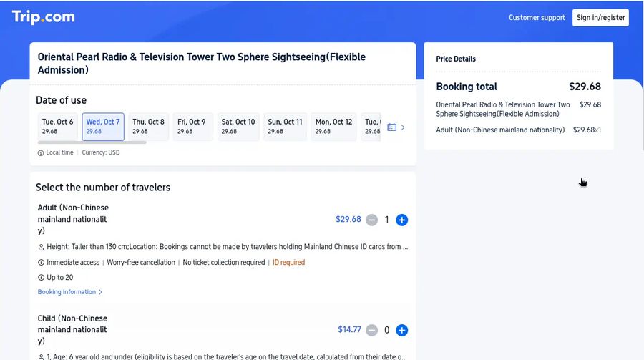Click the Local time info icon
The width and height of the screenshot is (644, 360).
pyautogui.click(x=41, y=153)
